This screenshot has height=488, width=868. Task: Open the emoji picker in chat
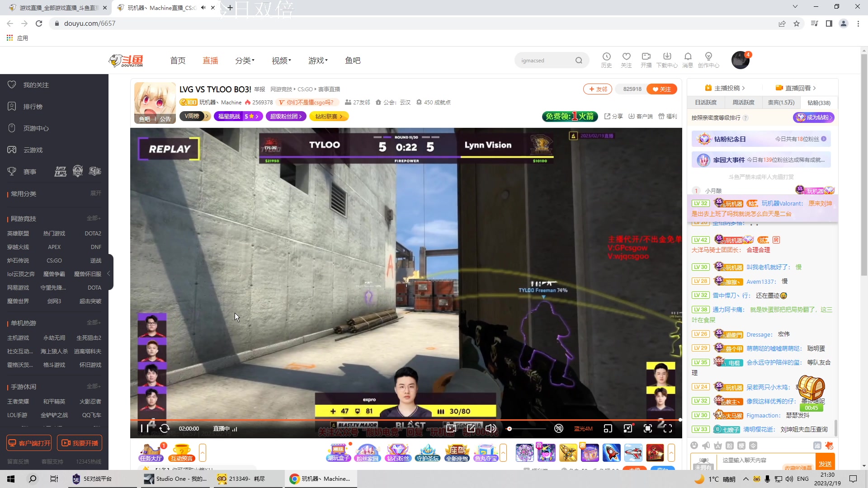click(x=694, y=446)
